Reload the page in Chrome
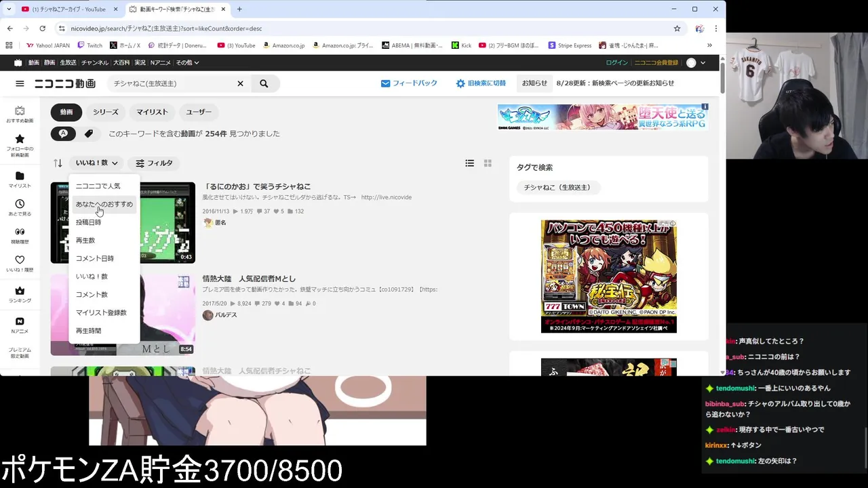 click(42, 28)
